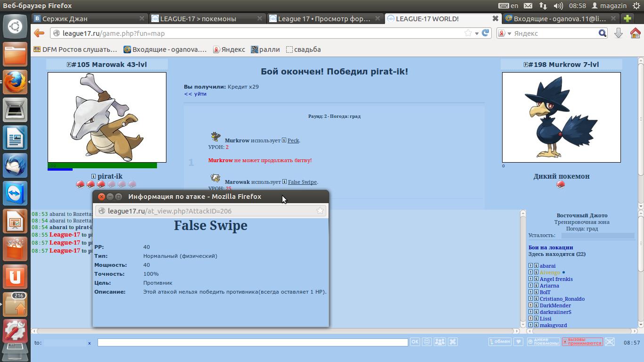The height and width of the screenshot is (362, 644).
Task: Open the smiley emoticon picker in chat
Action: click(427, 342)
